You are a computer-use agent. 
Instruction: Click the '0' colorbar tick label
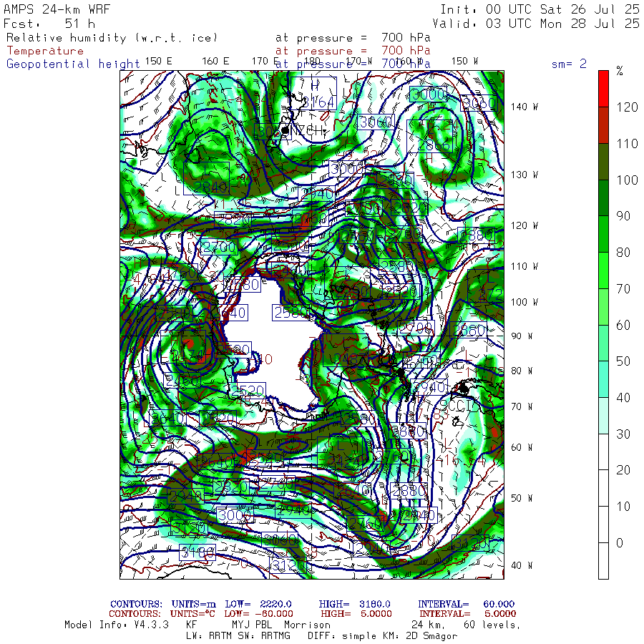(620, 542)
